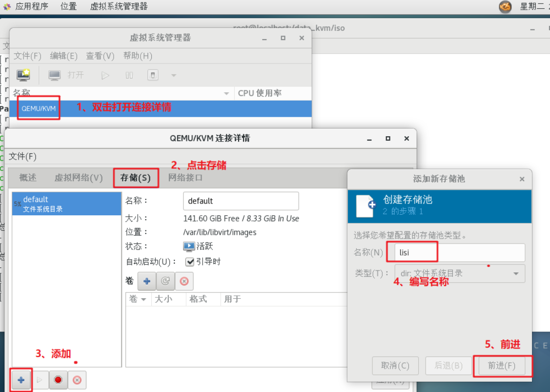Click the storage location path text
The width and height of the screenshot is (550, 392).
click(x=220, y=232)
